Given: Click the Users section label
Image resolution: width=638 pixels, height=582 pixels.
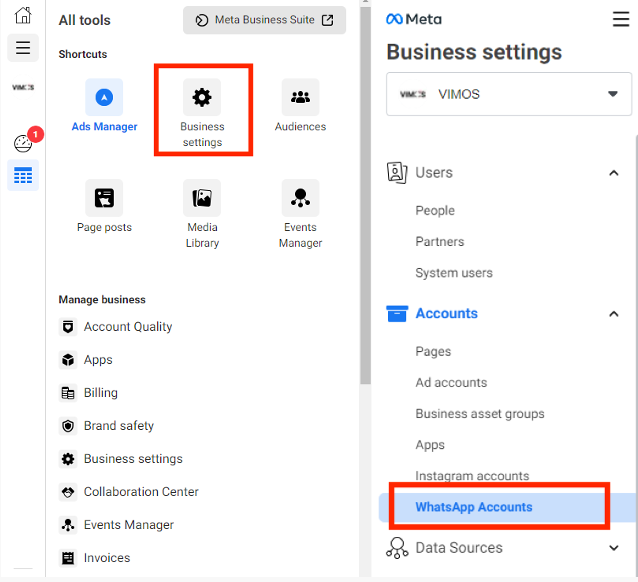Looking at the screenshot, I should (434, 173).
